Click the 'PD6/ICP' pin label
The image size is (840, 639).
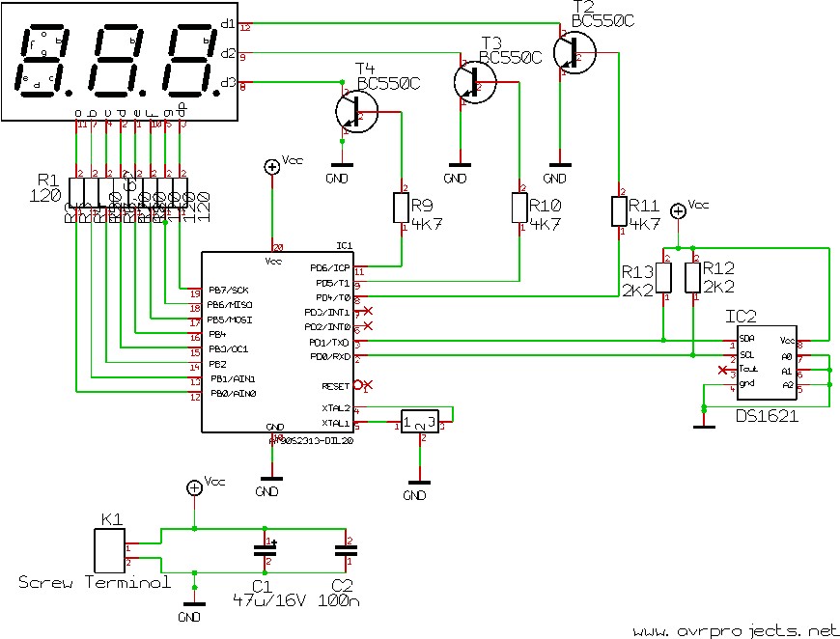(330, 267)
